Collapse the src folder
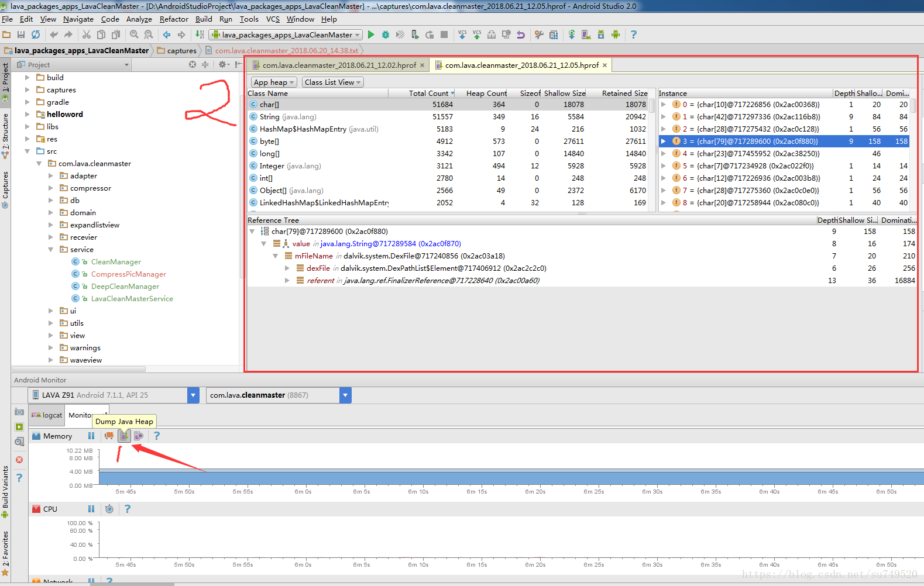 coord(28,151)
